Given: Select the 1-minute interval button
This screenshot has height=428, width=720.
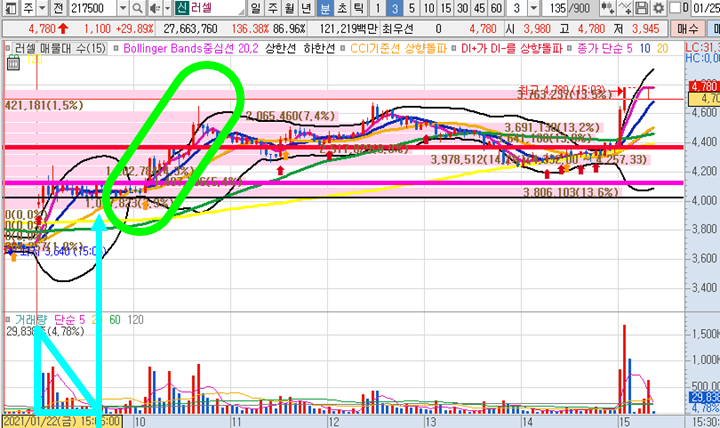Looking at the screenshot, I should 377,8.
